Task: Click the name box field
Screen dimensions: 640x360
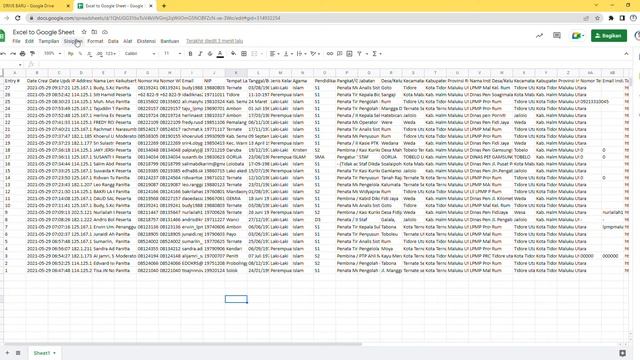Action: 12,64
